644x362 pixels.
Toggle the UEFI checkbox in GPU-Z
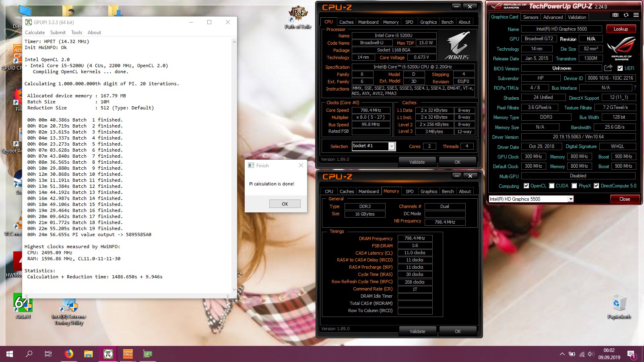pos(620,68)
